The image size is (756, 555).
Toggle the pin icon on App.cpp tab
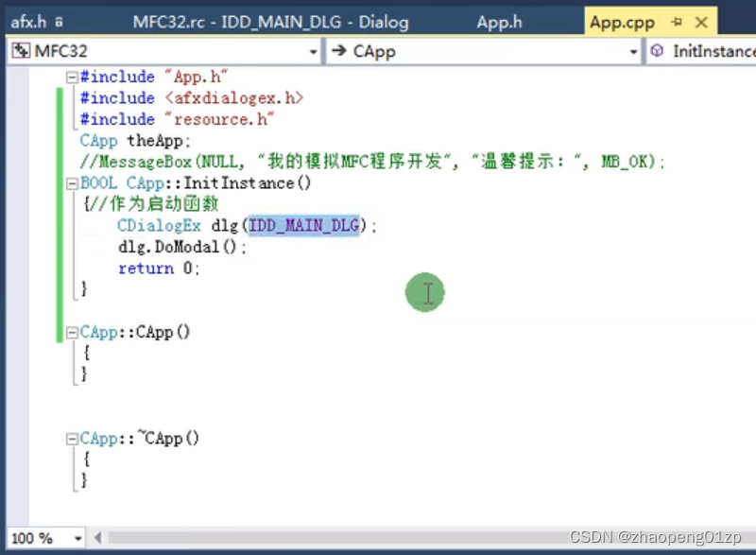pyautogui.click(x=677, y=22)
